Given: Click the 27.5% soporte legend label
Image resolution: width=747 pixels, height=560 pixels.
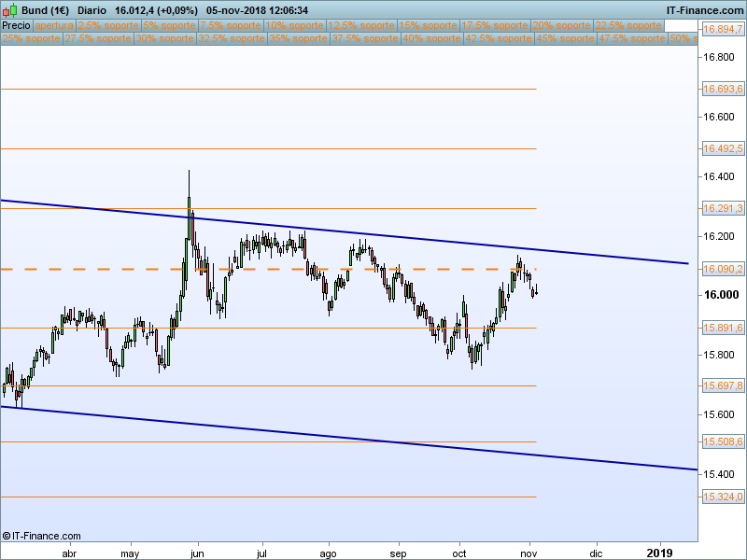Looking at the screenshot, I should (98, 38).
